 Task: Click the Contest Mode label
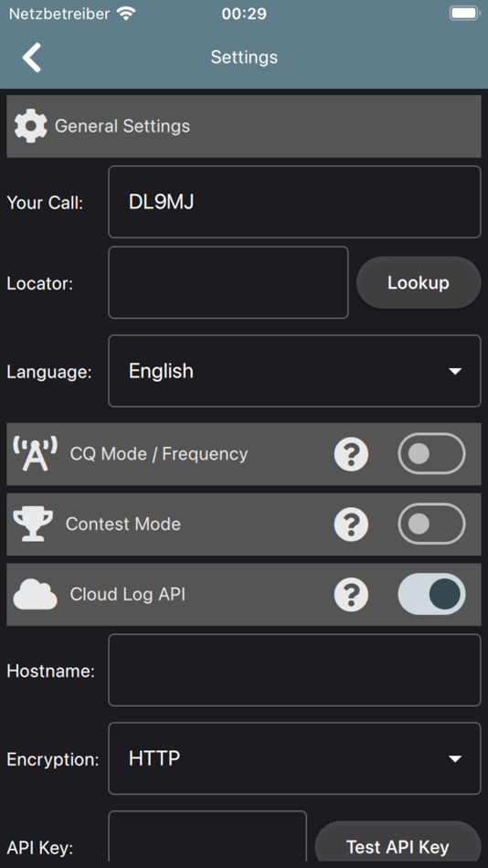123,524
